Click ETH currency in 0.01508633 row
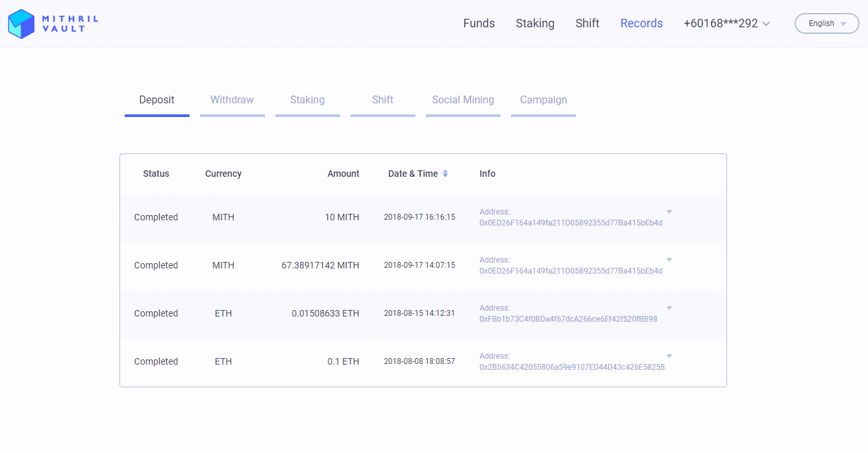The height and width of the screenshot is (453, 868). pyautogui.click(x=223, y=313)
